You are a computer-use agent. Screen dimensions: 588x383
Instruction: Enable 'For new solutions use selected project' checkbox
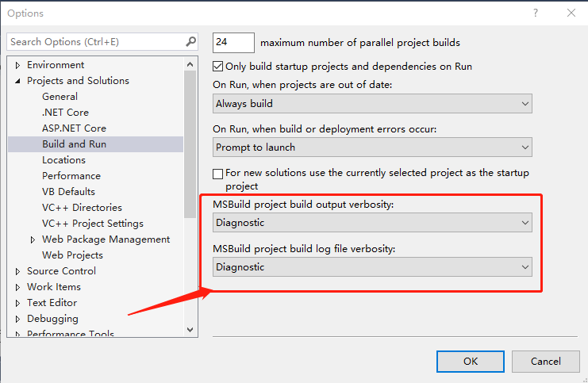(x=219, y=173)
